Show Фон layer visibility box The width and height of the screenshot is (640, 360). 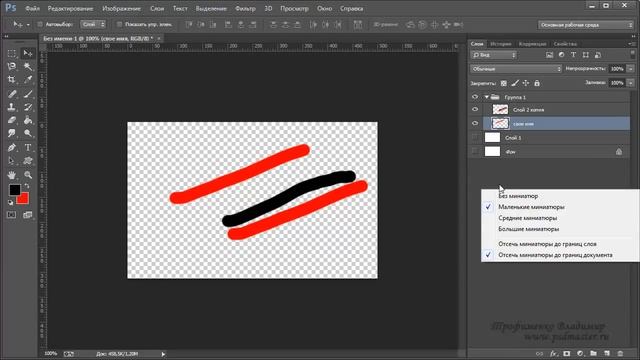[x=475, y=151]
